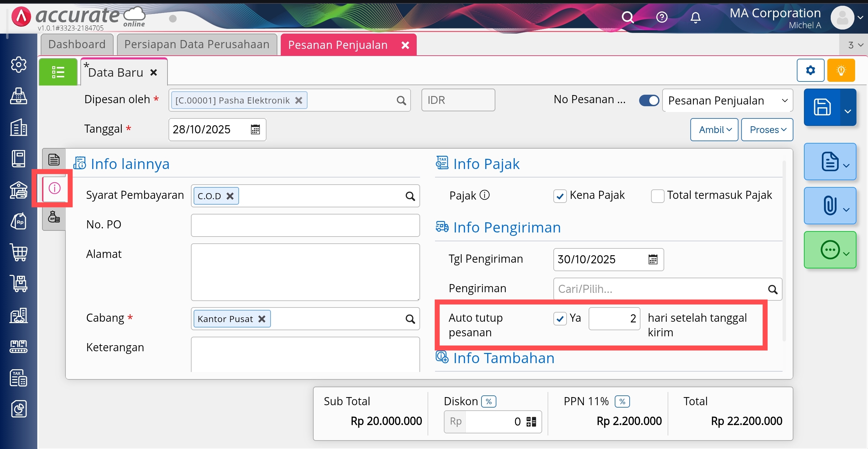Toggle the No Pesanan switch
This screenshot has height=449, width=868.
649,100
